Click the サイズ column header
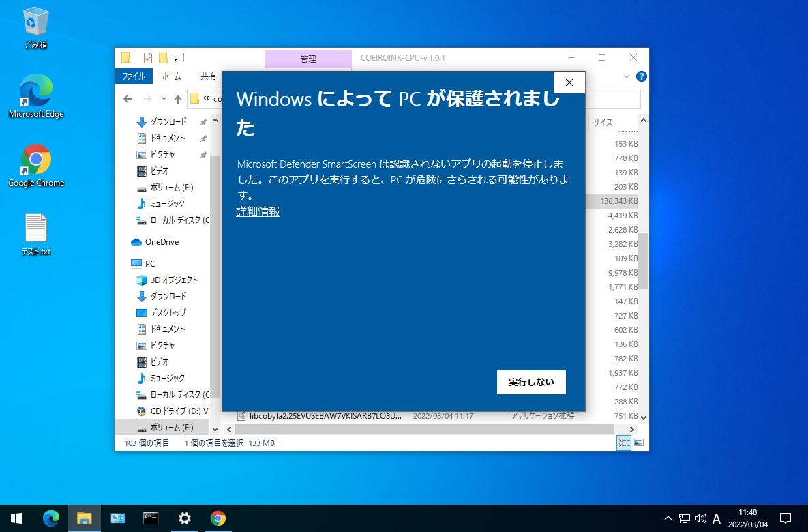 point(602,122)
